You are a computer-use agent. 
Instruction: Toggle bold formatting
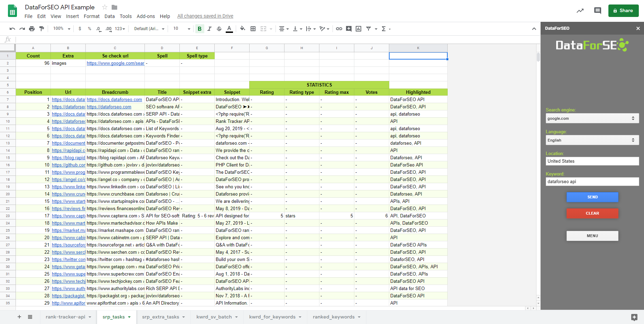point(199,29)
